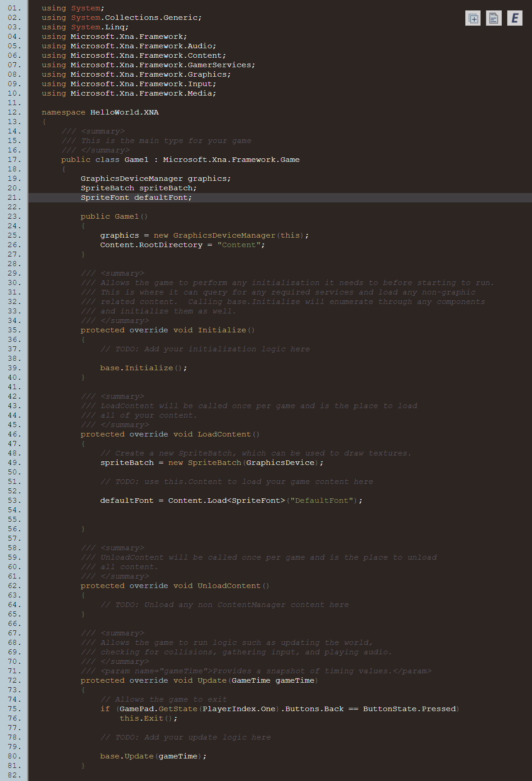This screenshot has height=781, width=532.
Task: Click the 'TODO: use this.Content to load' comment
Action: coord(237,482)
